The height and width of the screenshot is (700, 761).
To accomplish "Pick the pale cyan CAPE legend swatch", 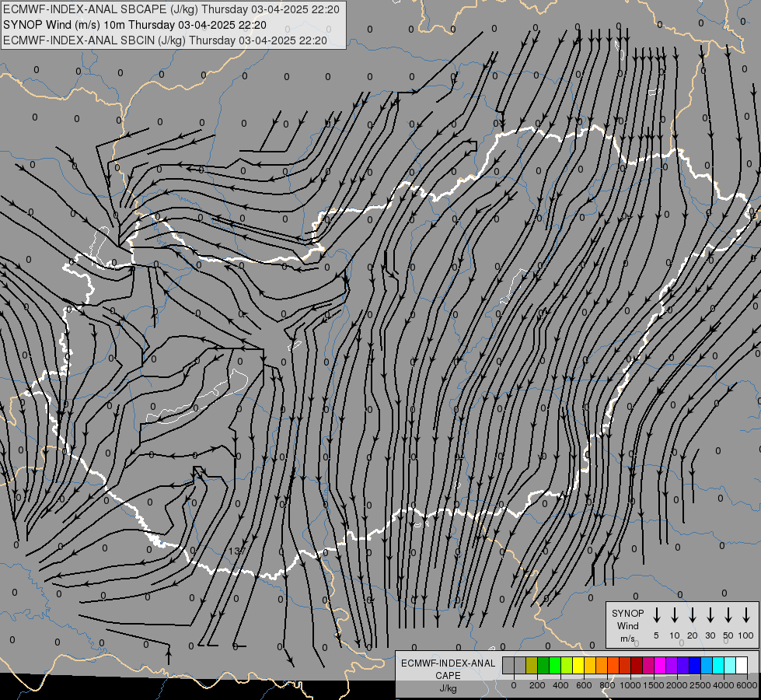I will 730,665.
